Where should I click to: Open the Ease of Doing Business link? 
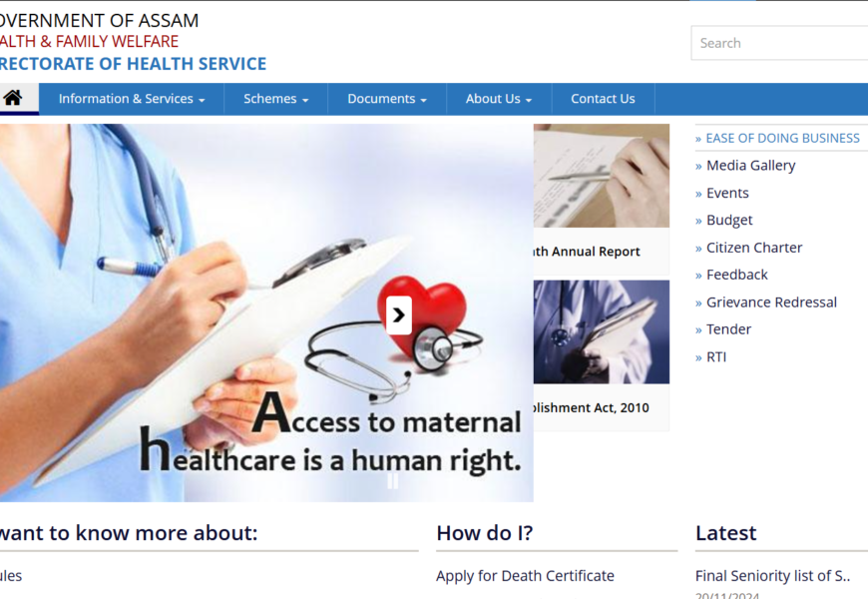pos(783,138)
